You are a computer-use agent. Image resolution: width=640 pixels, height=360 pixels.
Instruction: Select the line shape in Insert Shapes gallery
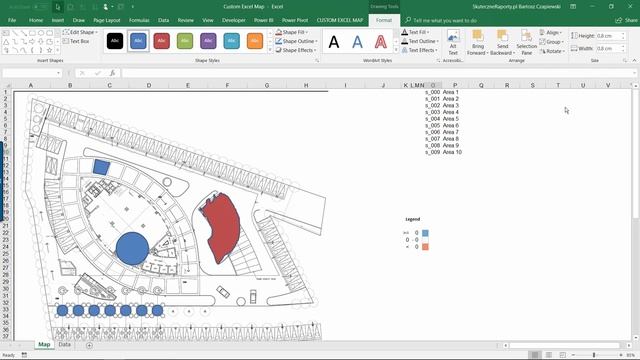pos(15,33)
